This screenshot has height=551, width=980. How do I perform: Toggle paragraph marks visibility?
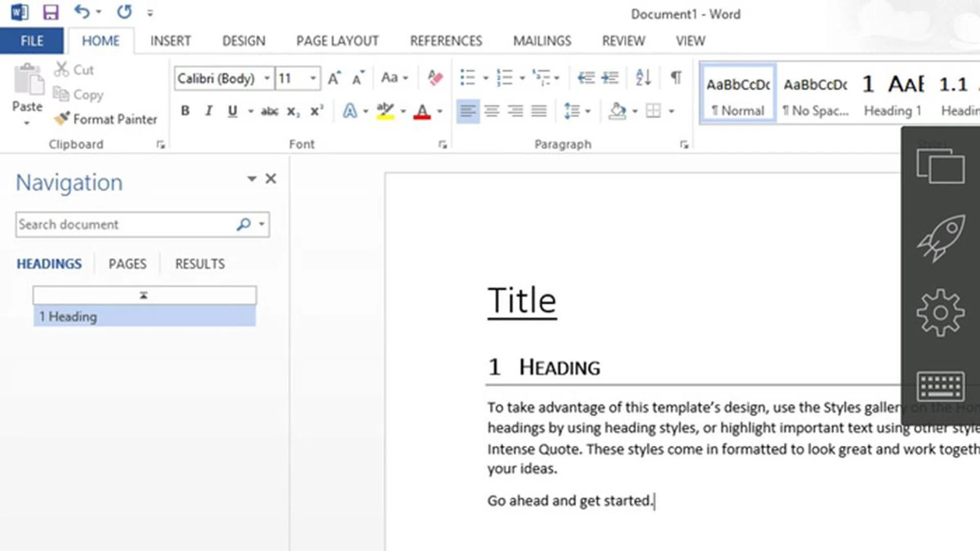point(675,78)
